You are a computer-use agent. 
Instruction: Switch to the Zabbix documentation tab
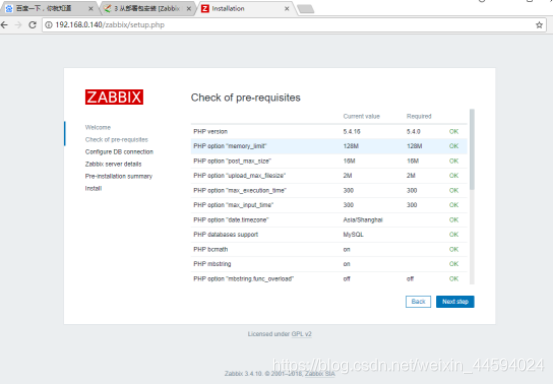(x=147, y=8)
